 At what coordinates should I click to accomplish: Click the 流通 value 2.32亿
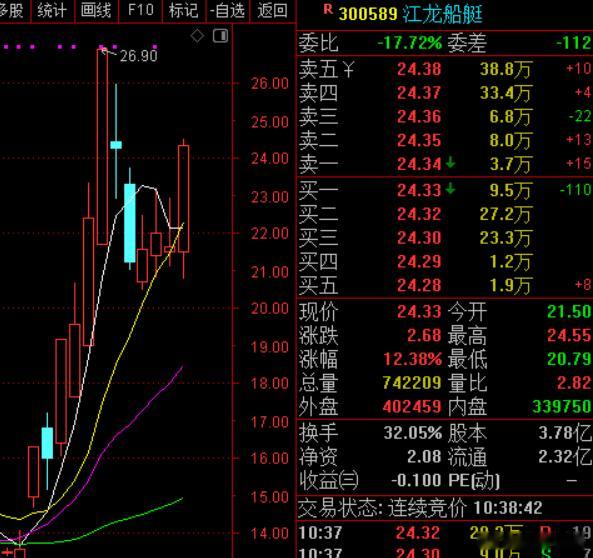click(x=565, y=457)
